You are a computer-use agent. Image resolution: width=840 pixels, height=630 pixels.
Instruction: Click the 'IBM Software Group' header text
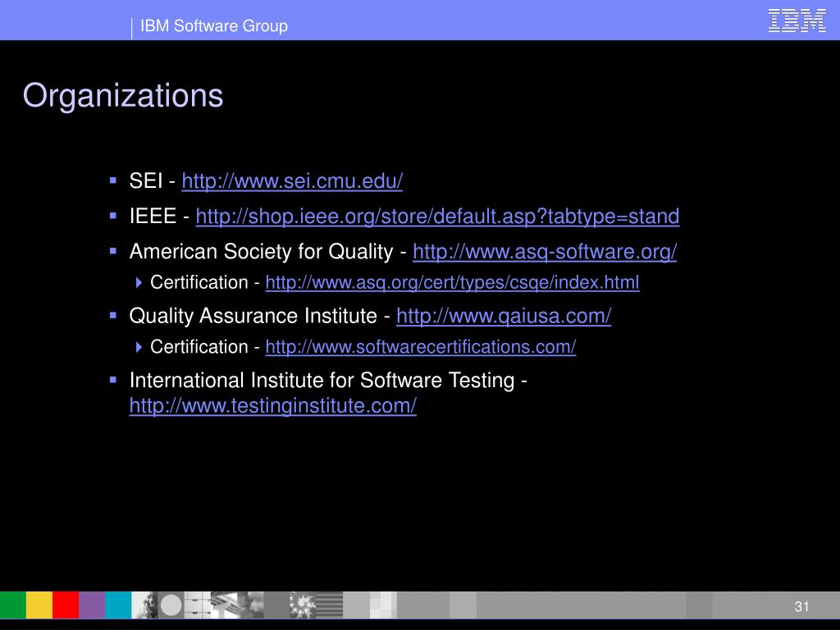click(x=214, y=25)
